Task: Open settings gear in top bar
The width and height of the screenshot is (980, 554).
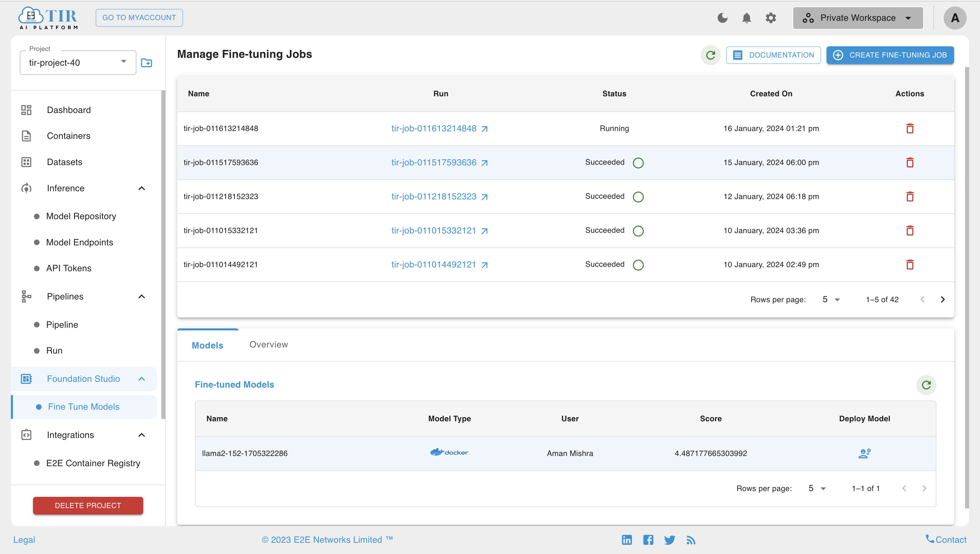Action: pos(771,18)
